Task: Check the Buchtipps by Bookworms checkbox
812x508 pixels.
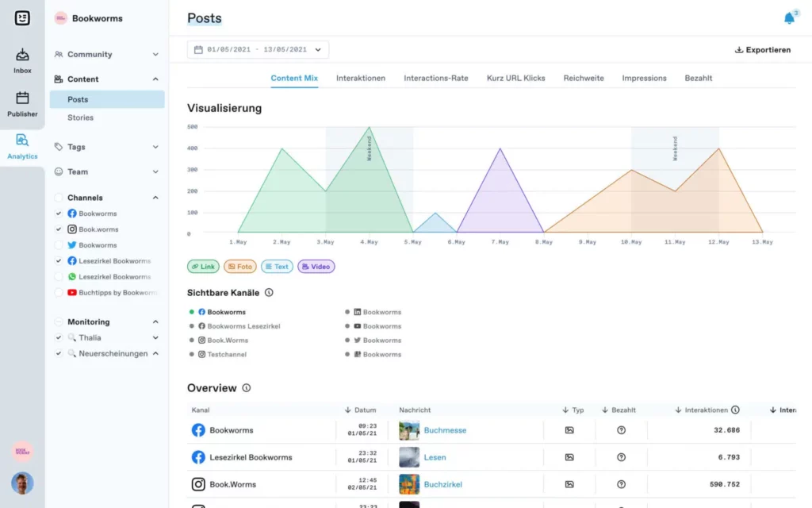Action: tap(59, 292)
